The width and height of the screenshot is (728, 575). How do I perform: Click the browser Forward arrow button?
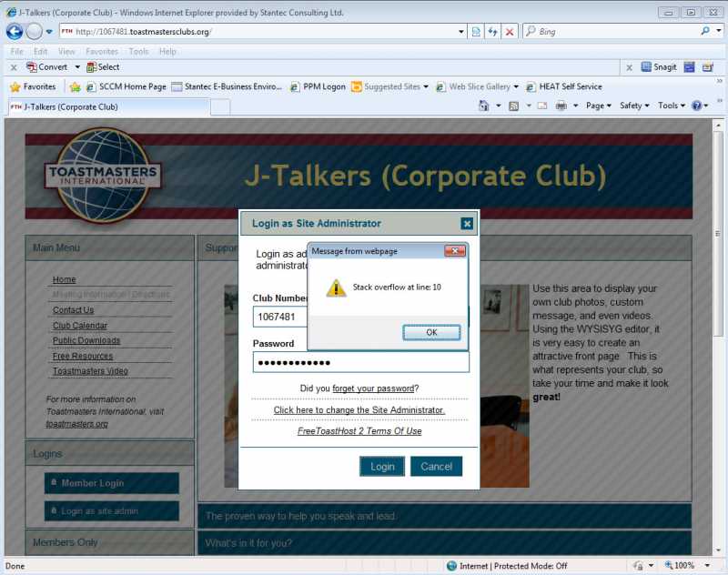tap(34, 32)
